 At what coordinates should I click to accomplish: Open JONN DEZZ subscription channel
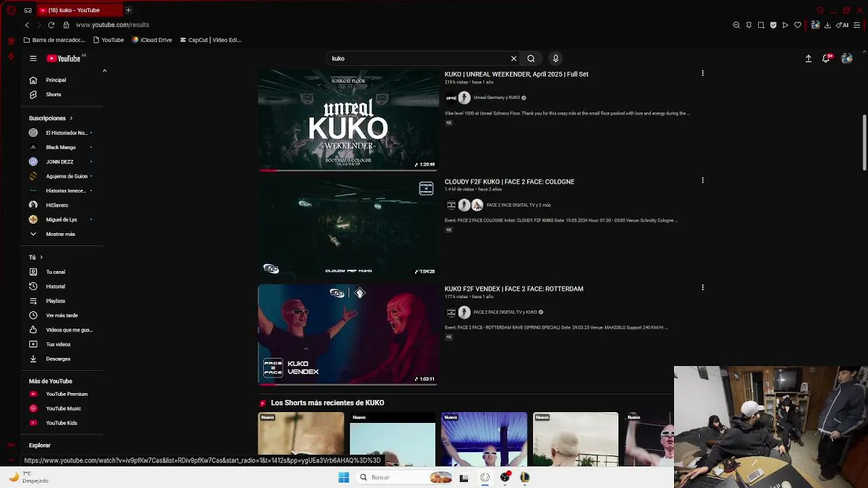click(x=61, y=162)
